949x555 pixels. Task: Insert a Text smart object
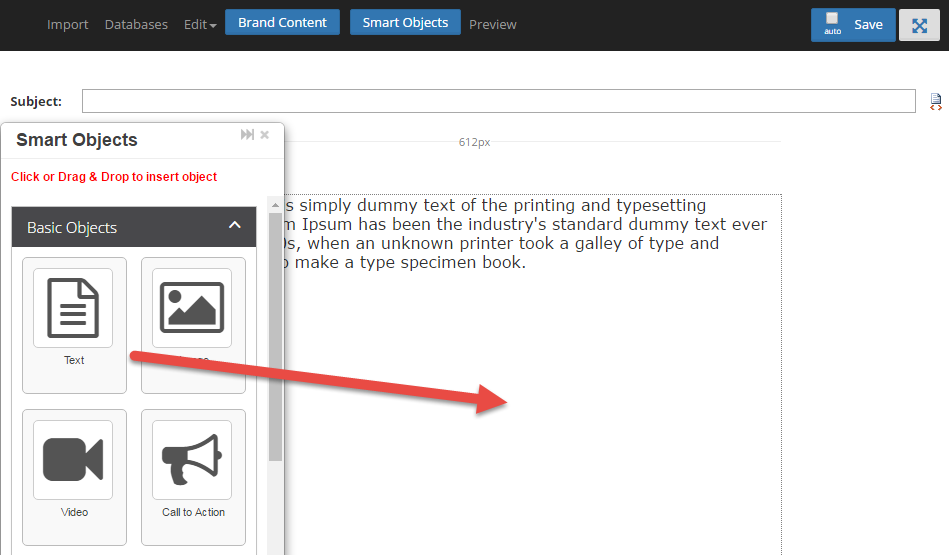[74, 324]
